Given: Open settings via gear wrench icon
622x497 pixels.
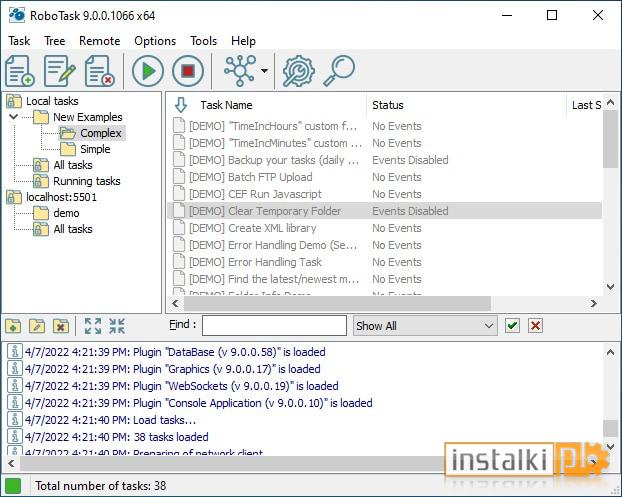Looking at the screenshot, I should pos(299,71).
